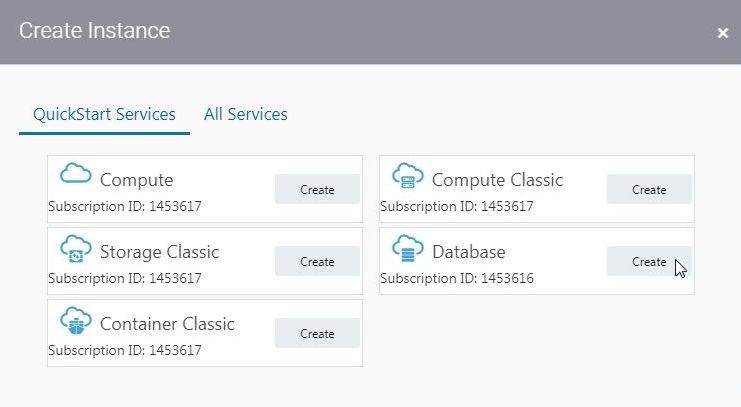This screenshot has height=407, width=741.
Task: Click the Compute service name
Action: 137,180
